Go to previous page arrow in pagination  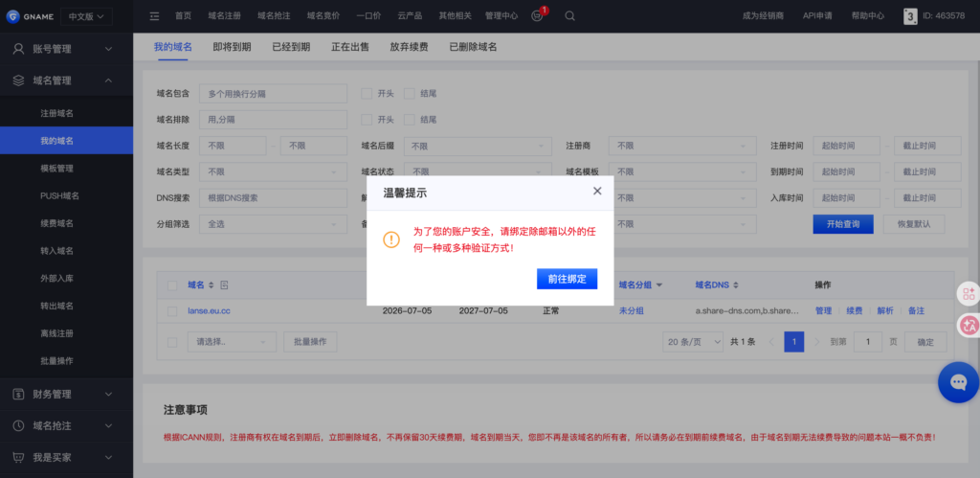tap(770, 342)
